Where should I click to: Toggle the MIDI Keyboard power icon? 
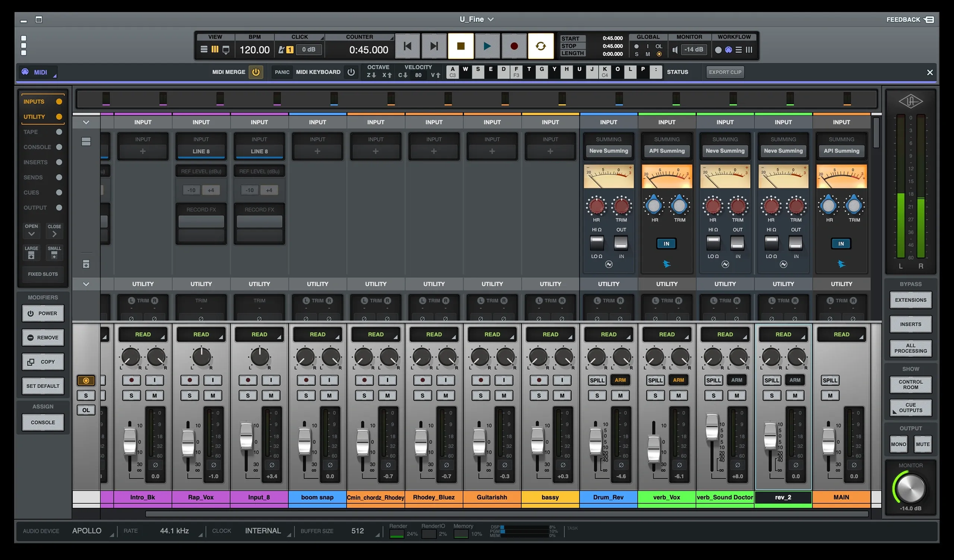click(351, 72)
